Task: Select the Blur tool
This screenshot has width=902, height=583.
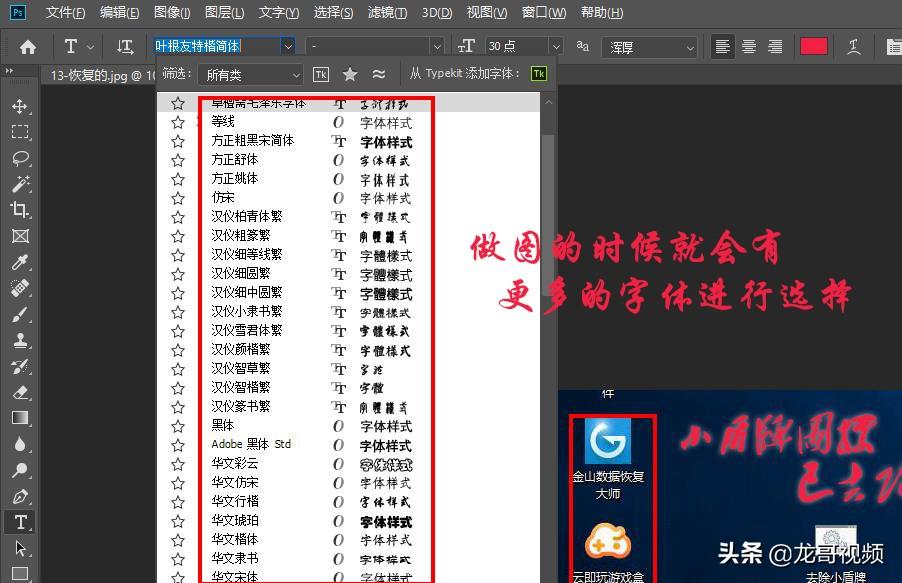Action: pyautogui.click(x=20, y=444)
